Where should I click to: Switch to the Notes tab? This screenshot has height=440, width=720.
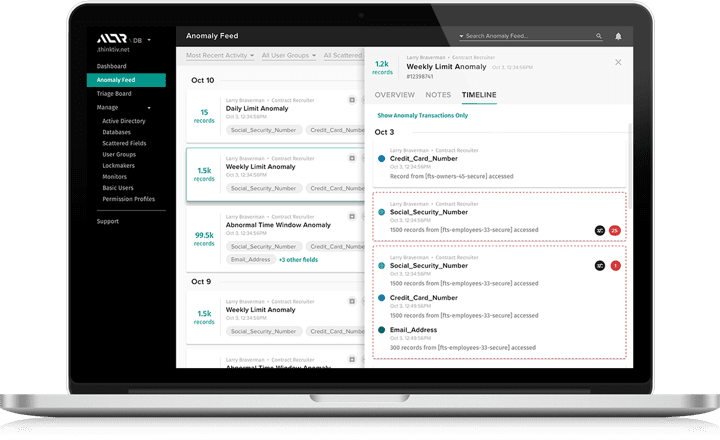click(x=438, y=95)
